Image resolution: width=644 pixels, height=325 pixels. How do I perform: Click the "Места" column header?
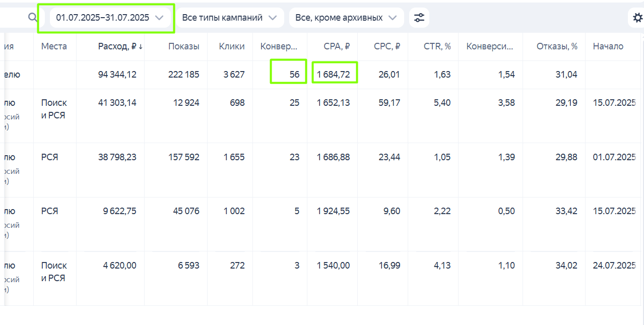coord(54,46)
